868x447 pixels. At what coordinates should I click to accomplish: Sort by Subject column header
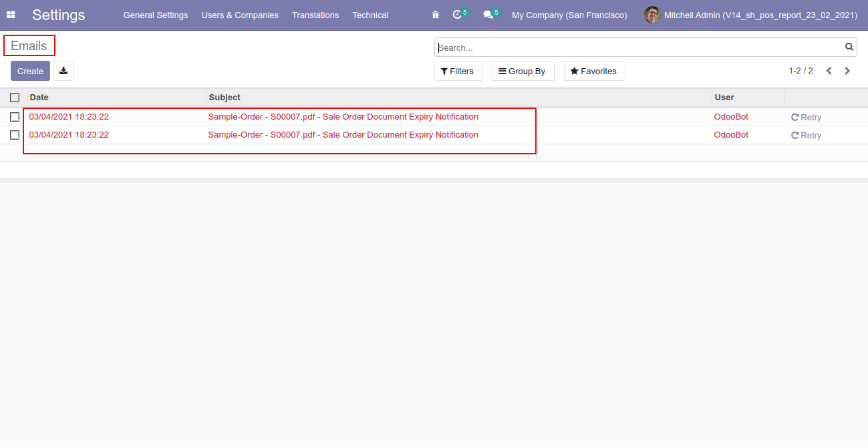coord(459,98)
